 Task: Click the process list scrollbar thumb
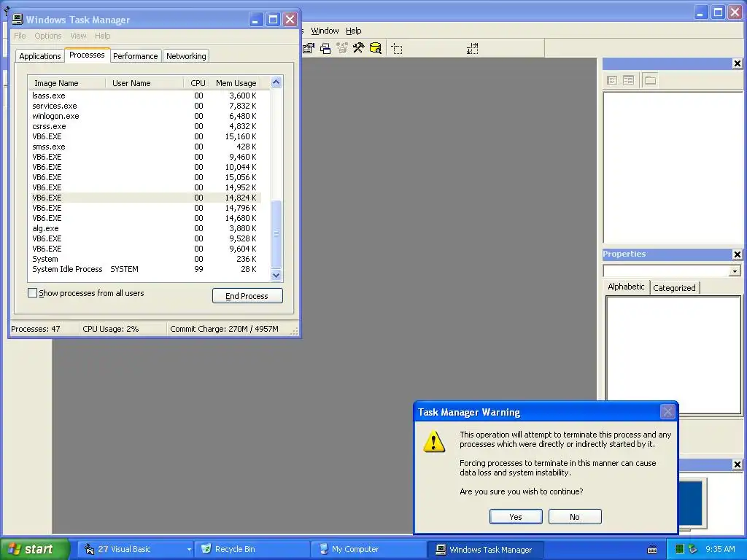click(276, 234)
